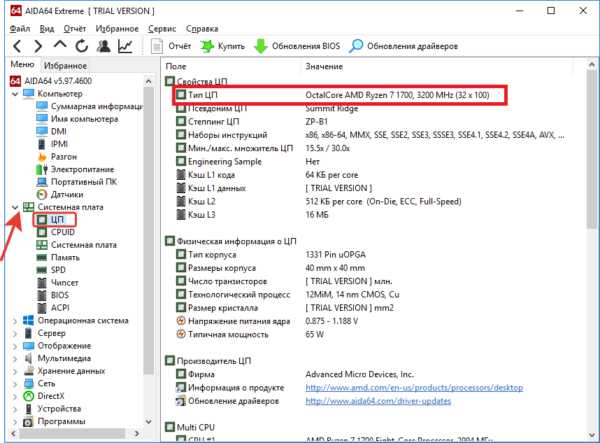Open the aida64.com driver-updates link

(378, 401)
